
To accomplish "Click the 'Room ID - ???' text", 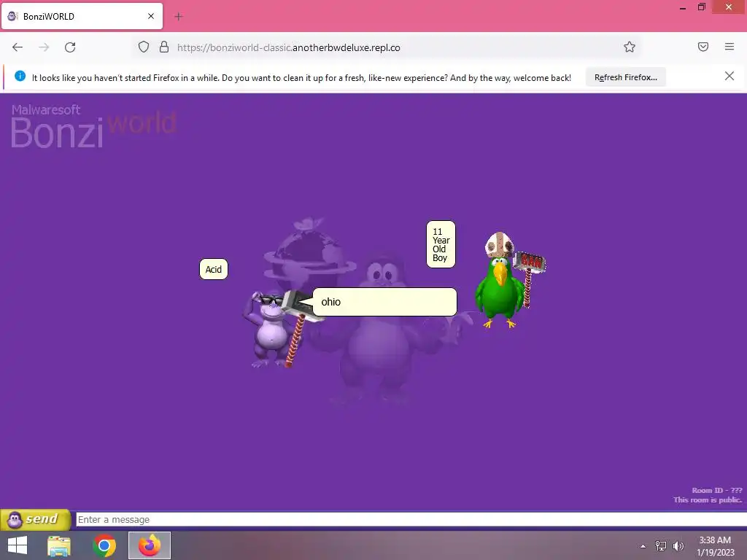I will (x=716, y=490).
